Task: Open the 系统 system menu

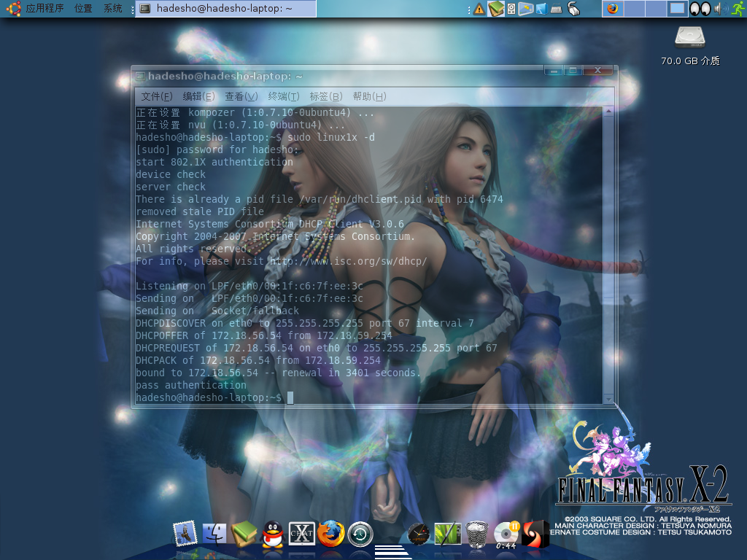Action: (113, 8)
